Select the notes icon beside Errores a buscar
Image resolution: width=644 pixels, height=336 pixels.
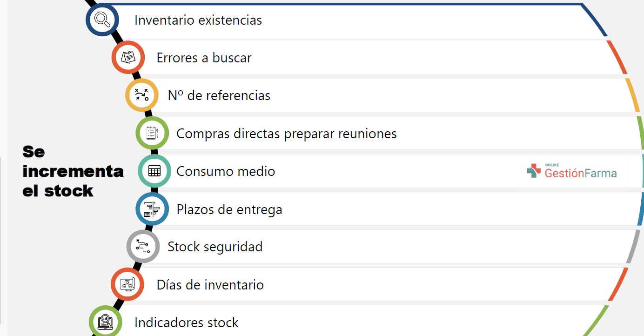128,57
